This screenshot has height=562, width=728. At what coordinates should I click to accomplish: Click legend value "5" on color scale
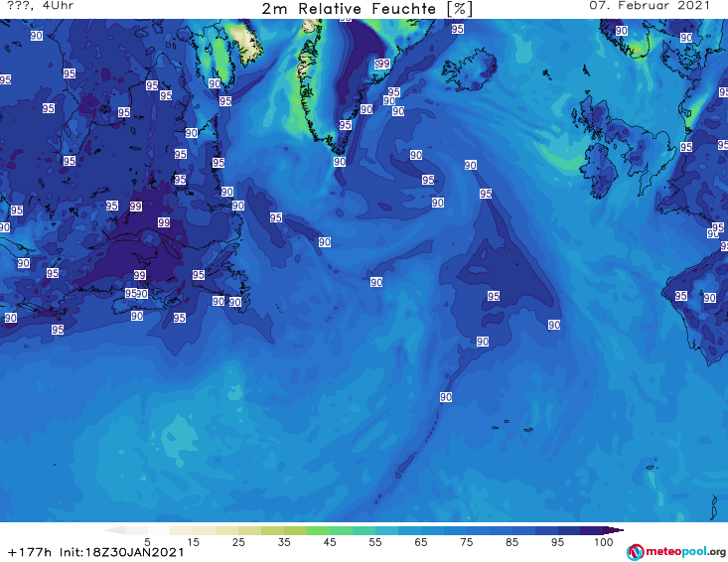click(147, 542)
